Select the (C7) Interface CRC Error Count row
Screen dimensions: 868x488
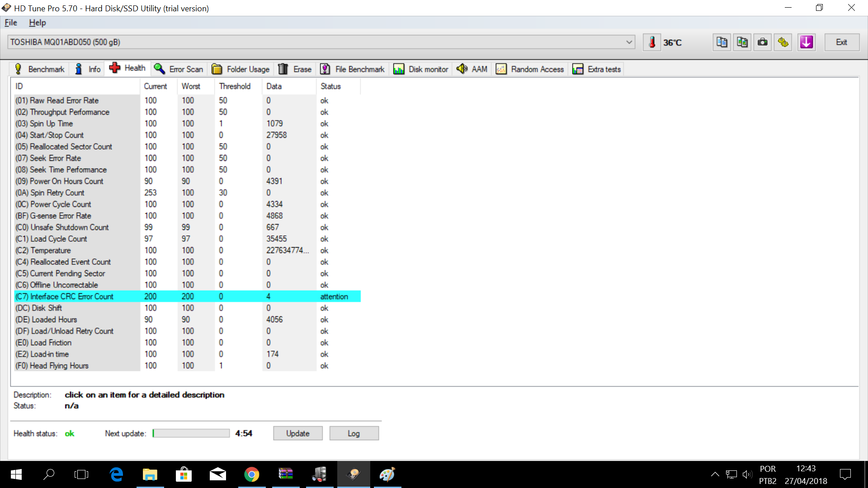tap(187, 296)
